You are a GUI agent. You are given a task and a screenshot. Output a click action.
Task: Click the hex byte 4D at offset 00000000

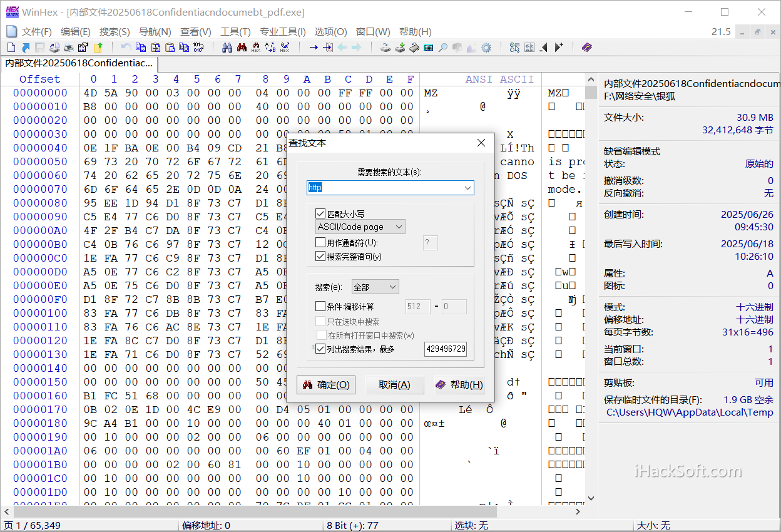(90, 93)
